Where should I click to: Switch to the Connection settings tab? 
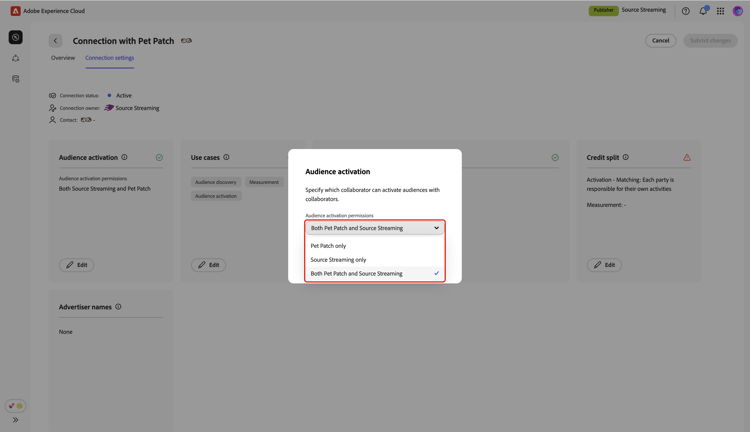(x=110, y=58)
